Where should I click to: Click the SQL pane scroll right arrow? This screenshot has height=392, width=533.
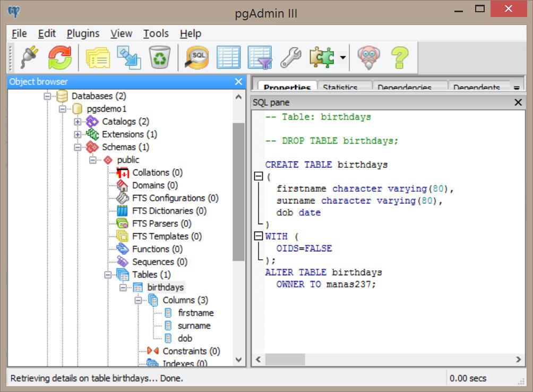tap(518, 360)
